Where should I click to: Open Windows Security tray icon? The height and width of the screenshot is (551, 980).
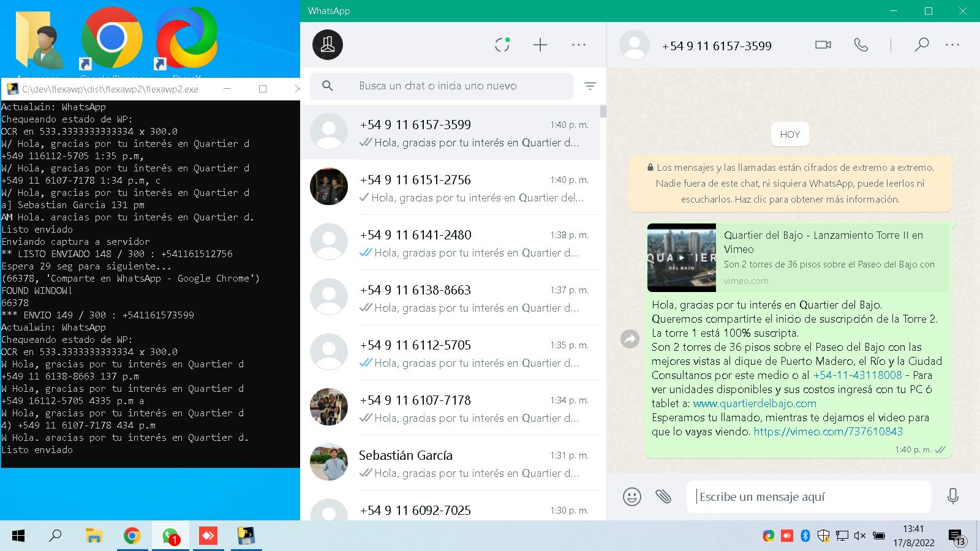[823, 536]
